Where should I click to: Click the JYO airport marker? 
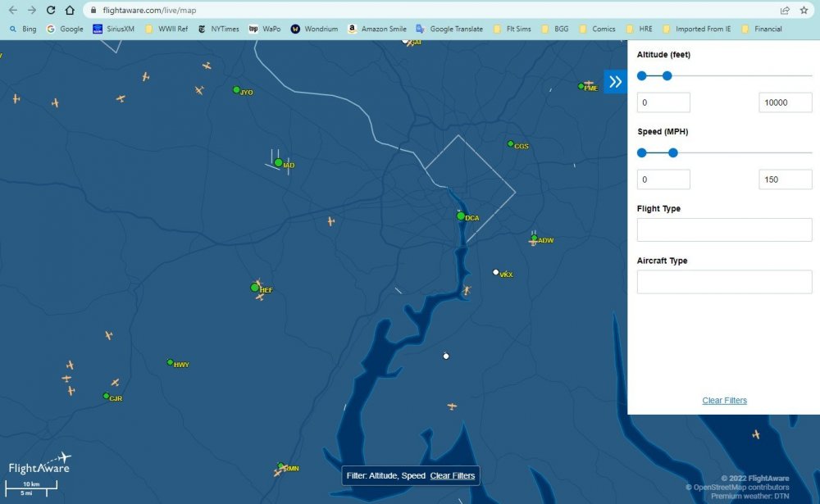236,91
